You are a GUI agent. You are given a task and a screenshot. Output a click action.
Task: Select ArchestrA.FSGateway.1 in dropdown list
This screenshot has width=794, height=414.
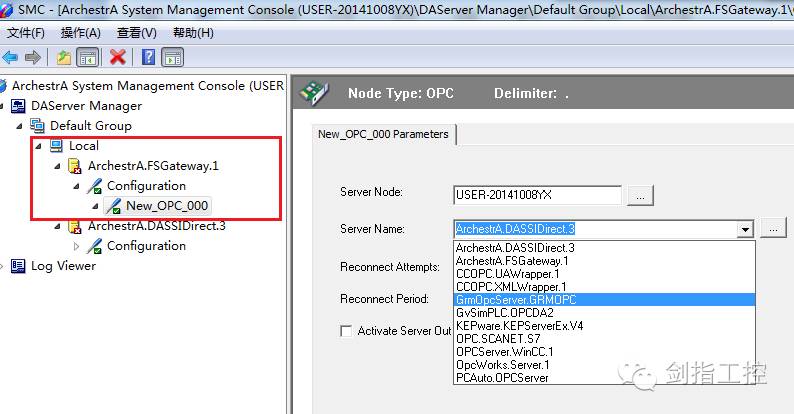(x=604, y=261)
